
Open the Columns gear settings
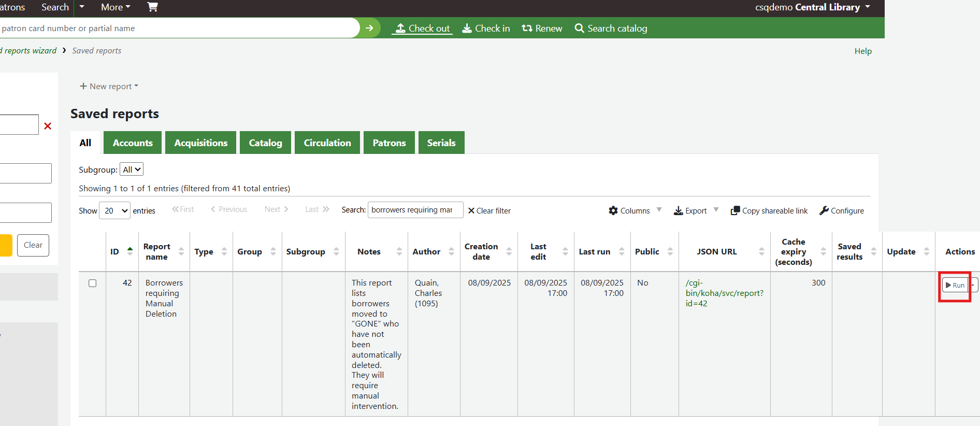(629, 210)
